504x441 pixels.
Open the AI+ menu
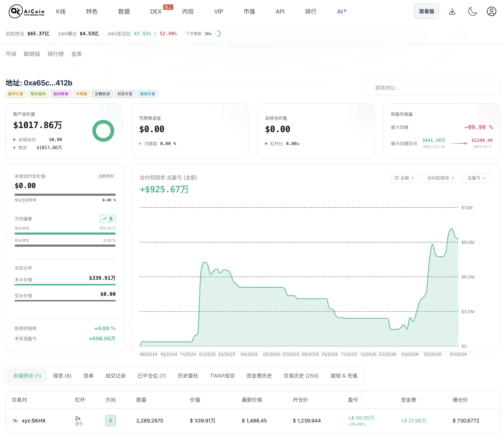(x=342, y=11)
